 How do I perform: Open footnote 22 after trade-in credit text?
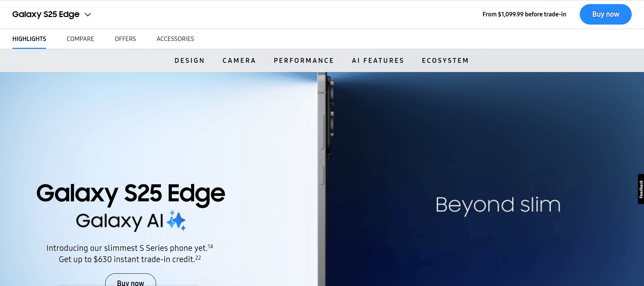tap(198, 258)
